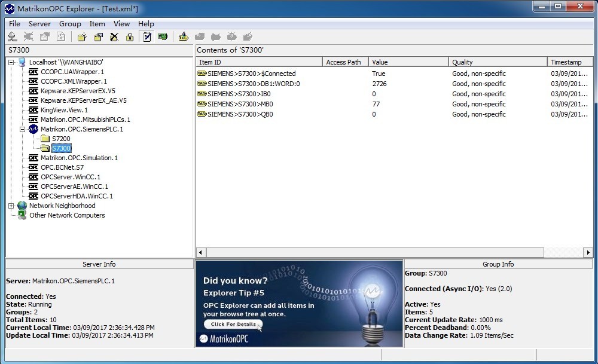Click the padlock folder toolbar icon
The width and height of the screenshot is (598, 364).
(130, 36)
